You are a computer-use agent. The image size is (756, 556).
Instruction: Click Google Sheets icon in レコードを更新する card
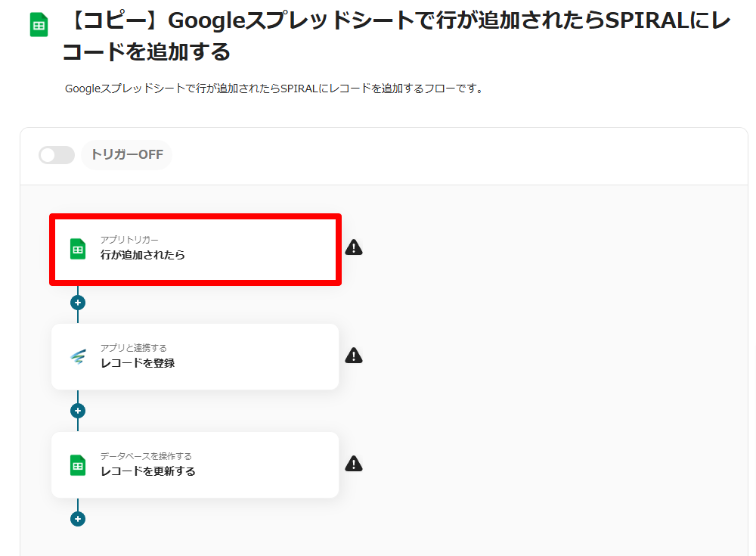78,465
